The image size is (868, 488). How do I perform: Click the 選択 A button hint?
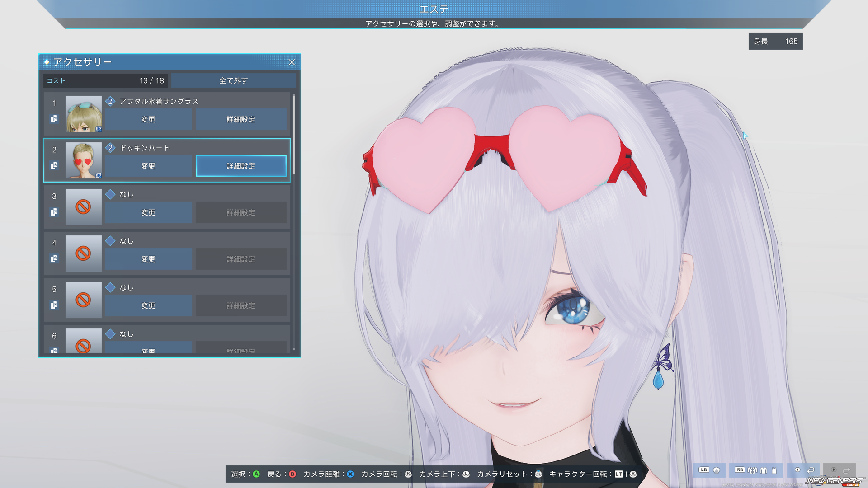(x=245, y=474)
